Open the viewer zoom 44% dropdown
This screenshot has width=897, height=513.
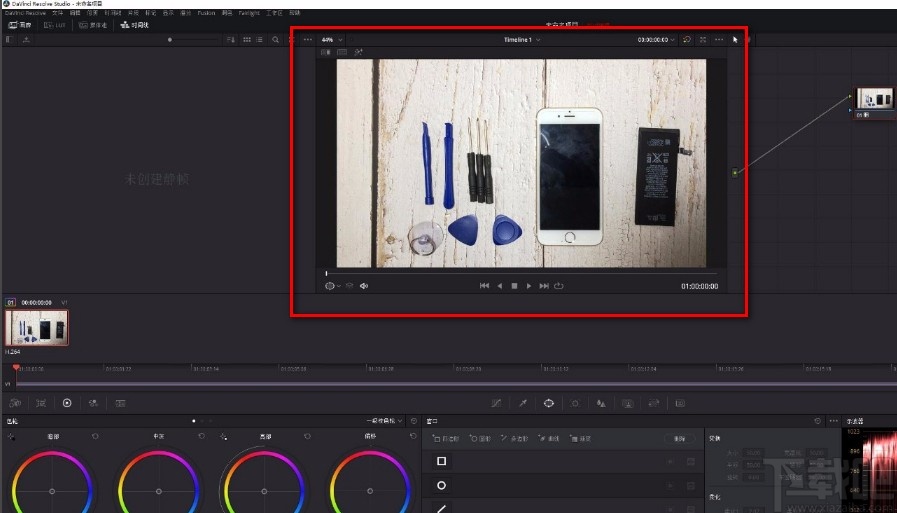pyautogui.click(x=330, y=40)
